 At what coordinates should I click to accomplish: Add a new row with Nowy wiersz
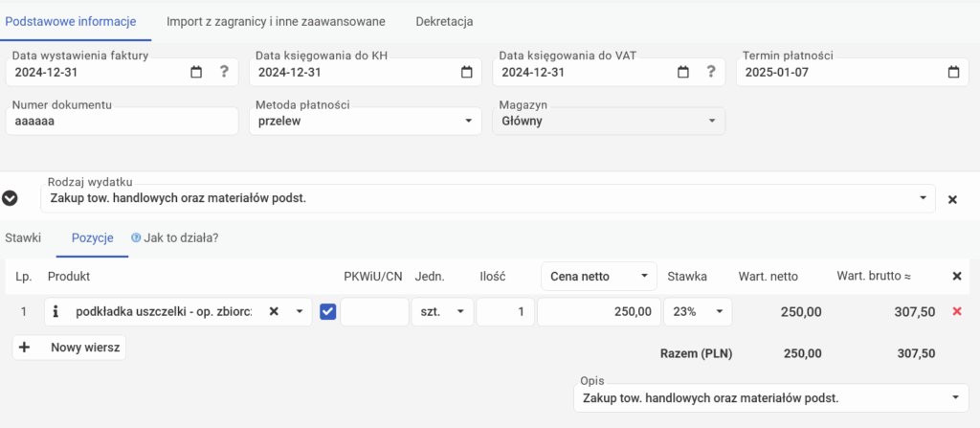coord(69,348)
